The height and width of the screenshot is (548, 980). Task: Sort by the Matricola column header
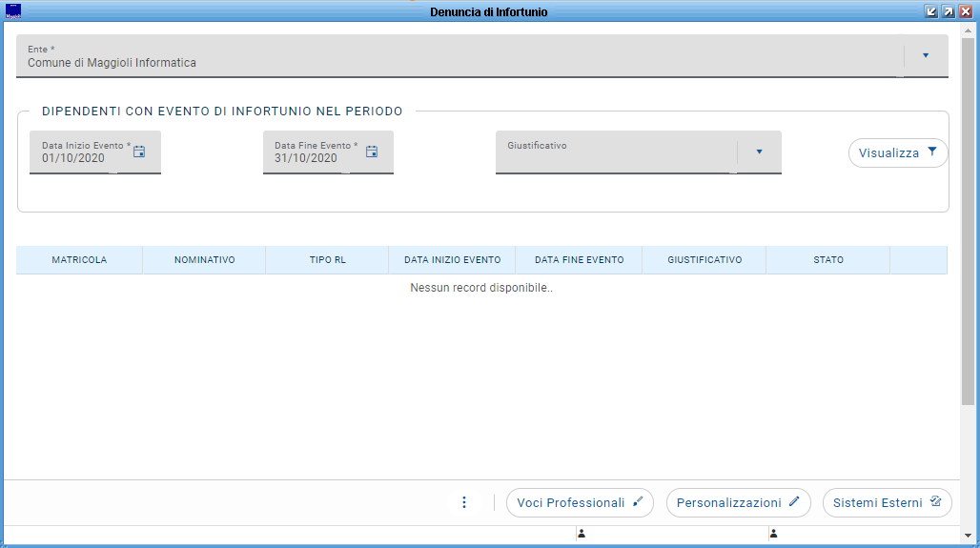tap(79, 260)
